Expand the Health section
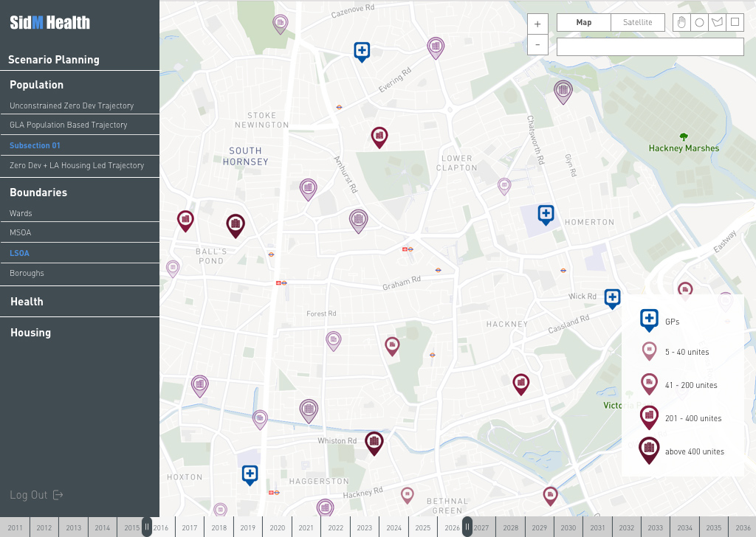Screen dimensions: 756x537 (27, 302)
